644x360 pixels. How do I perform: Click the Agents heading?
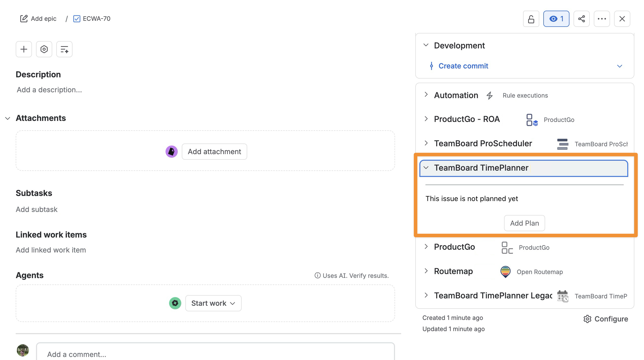[30, 275]
